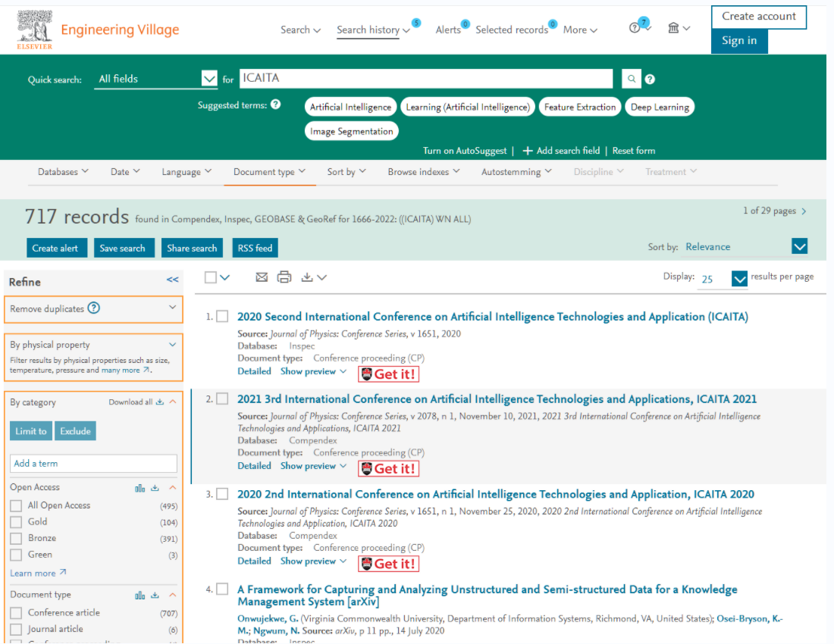The image size is (834, 644).
Task: Check the Gold open access filter
Action: click(17, 522)
